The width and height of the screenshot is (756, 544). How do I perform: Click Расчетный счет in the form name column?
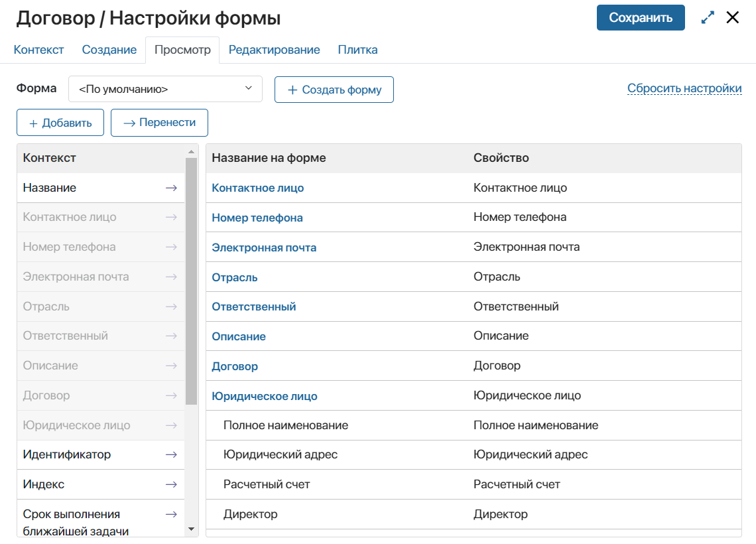[x=267, y=484]
